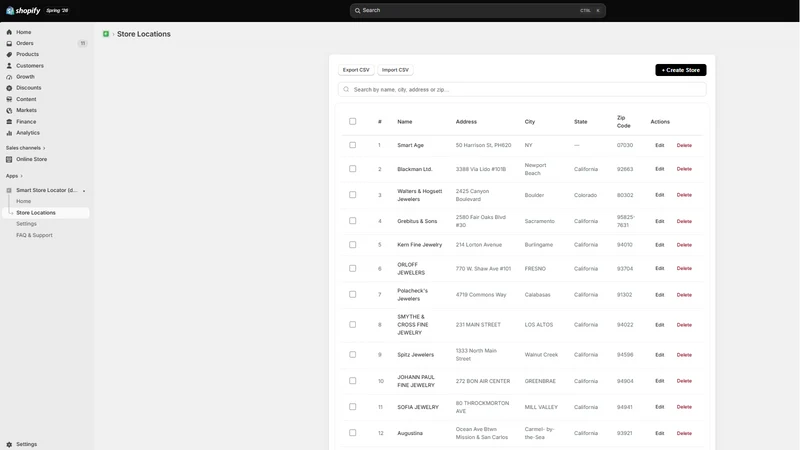800x450 pixels.
Task: Click the Content icon in sidebar
Action: pos(9,99)
